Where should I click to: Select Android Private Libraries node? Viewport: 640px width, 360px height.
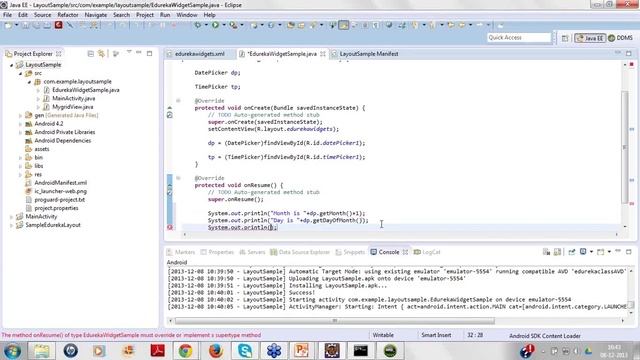64,132
